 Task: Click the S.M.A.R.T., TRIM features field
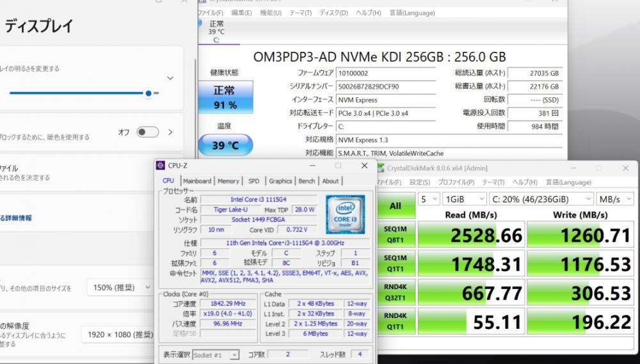[449, 153]
